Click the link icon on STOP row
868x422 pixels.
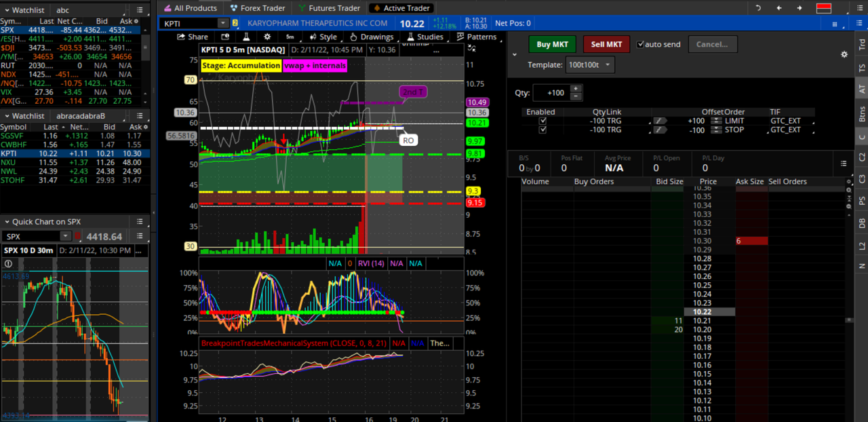point(660,130)
